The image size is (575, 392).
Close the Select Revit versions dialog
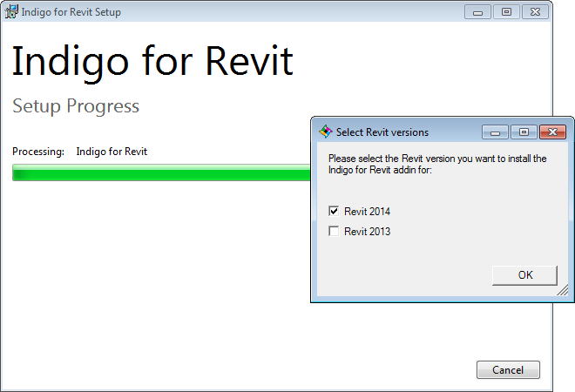(x=552, y=132)
